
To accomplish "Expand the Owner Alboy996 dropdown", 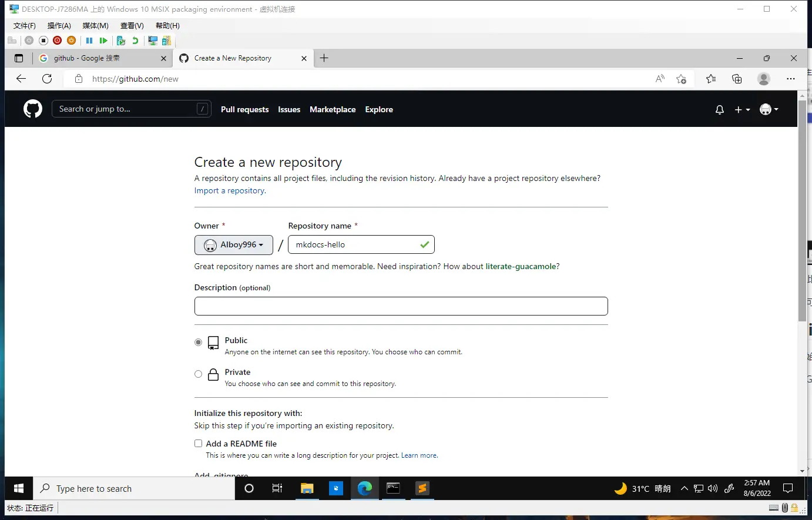I will click(x=233, y=245).
